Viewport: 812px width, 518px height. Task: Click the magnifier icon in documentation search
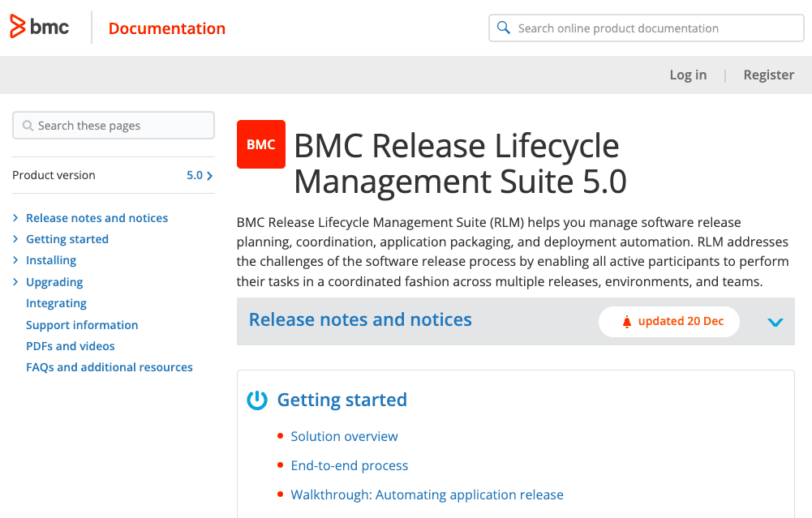pos(504,28)
